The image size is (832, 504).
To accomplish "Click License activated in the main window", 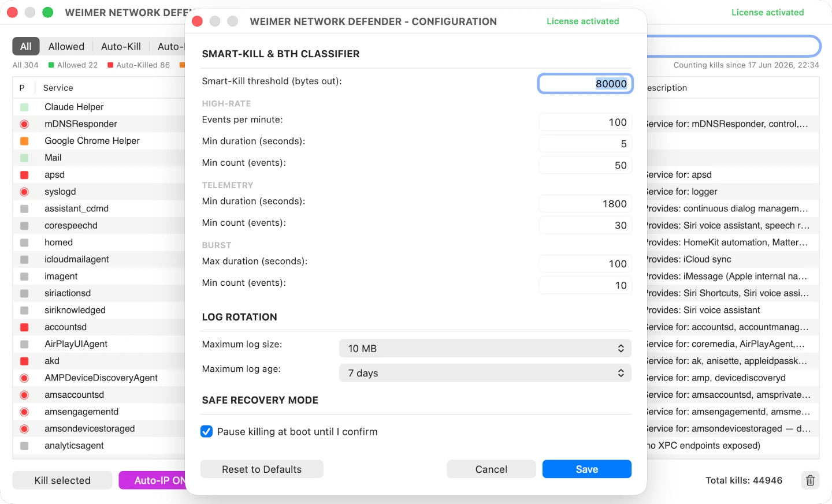I will [767, 13].
